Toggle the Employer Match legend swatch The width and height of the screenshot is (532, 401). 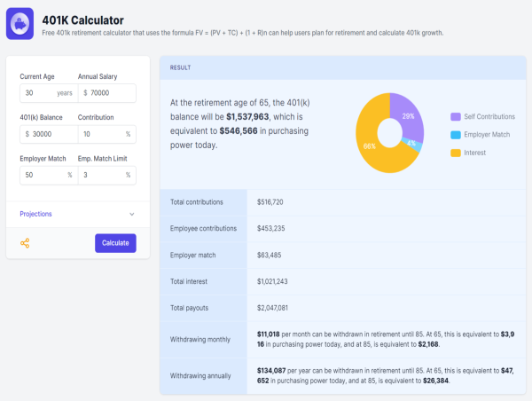point(456,135)
